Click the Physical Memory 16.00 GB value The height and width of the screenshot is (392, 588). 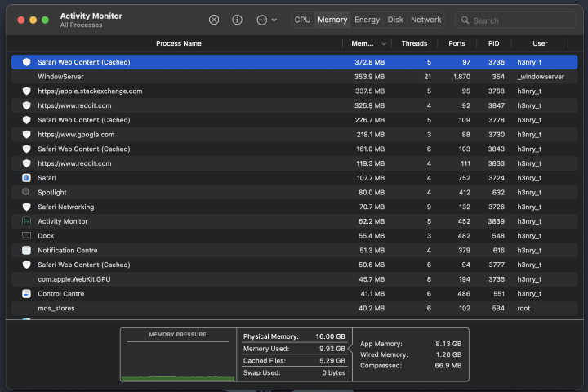[x=330, y=336]
